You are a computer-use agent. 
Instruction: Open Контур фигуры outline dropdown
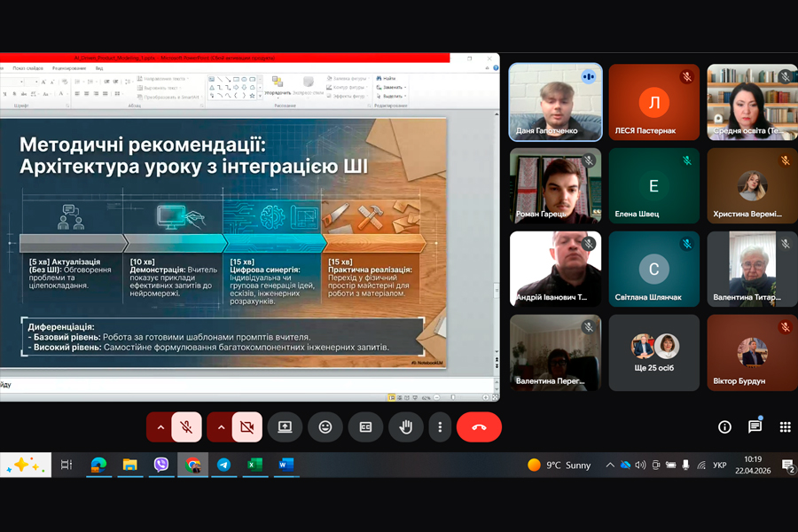[x=347, y=87]
